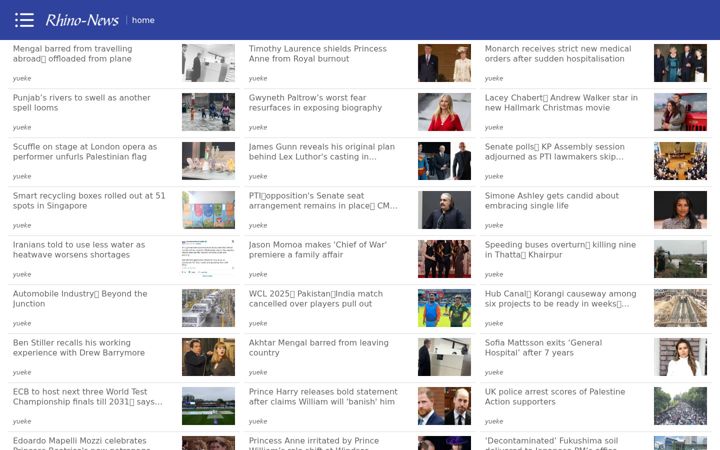
Task: Click the colorful recycling boxes thumbnail
Action: (208, 210)
